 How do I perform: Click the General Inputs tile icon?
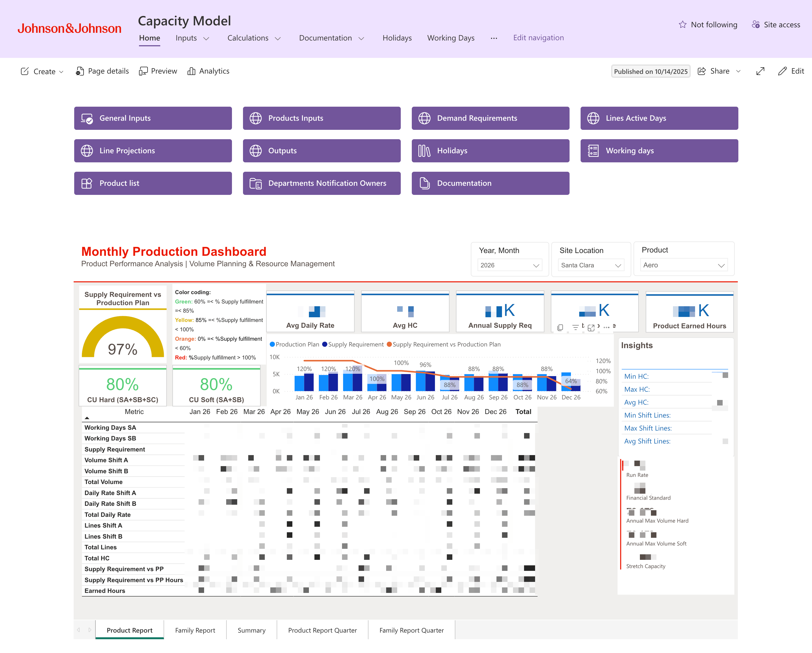[x=87, y=118]
